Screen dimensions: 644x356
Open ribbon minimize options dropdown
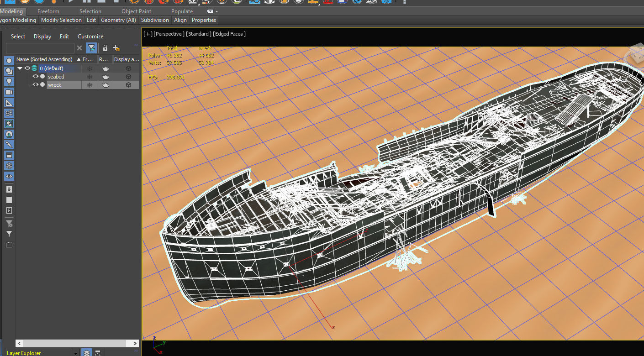[x=216, y=11]
